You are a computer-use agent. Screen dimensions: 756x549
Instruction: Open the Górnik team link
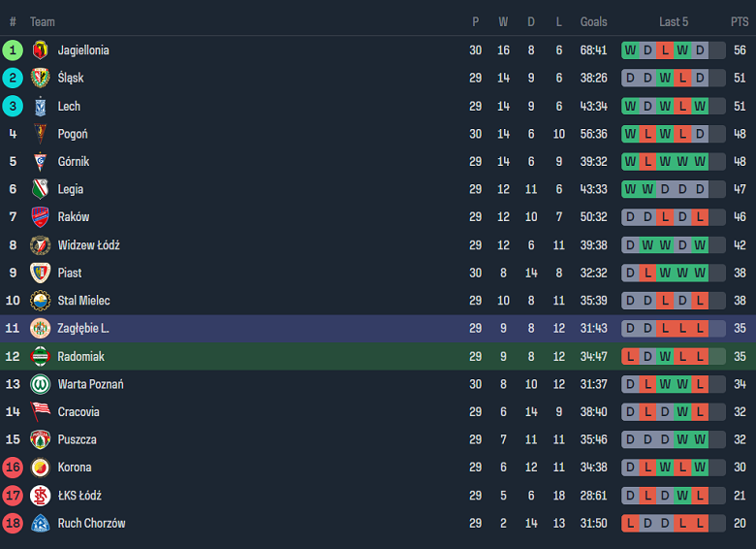point(74,161)
